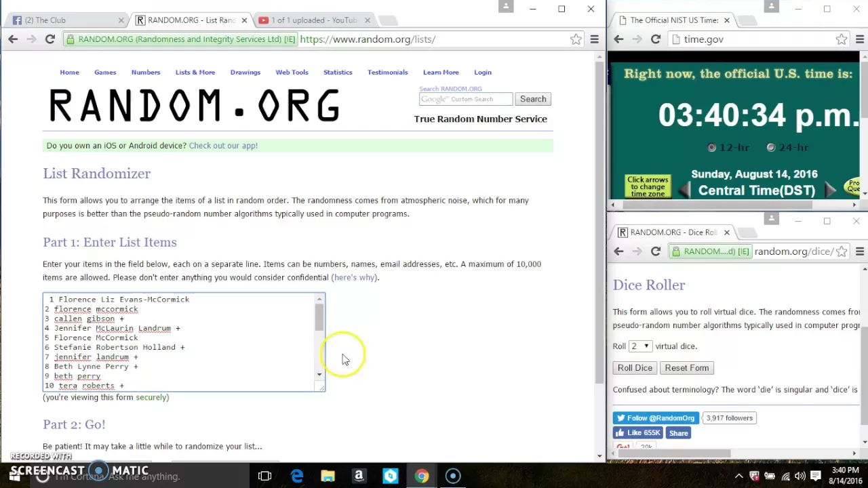Click the Facebook Share button
Screen dimensions: 868x488
click(x=678, y=433)
